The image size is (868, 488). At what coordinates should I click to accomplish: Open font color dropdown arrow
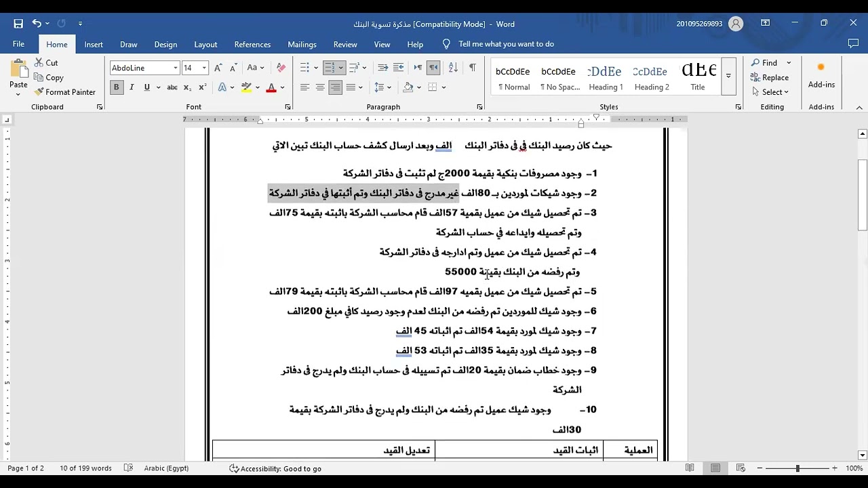tap(282, 87)
